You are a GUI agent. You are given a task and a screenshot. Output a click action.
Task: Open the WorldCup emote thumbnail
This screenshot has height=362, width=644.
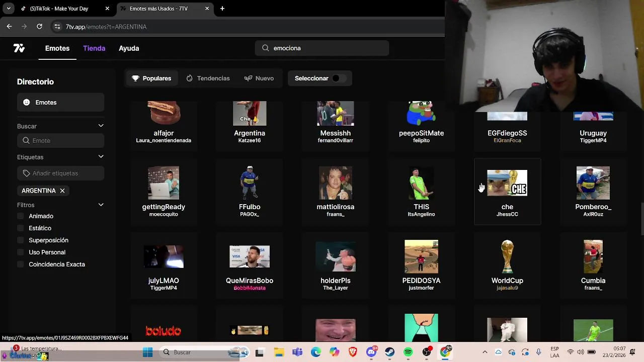click(x=507, y=257)
